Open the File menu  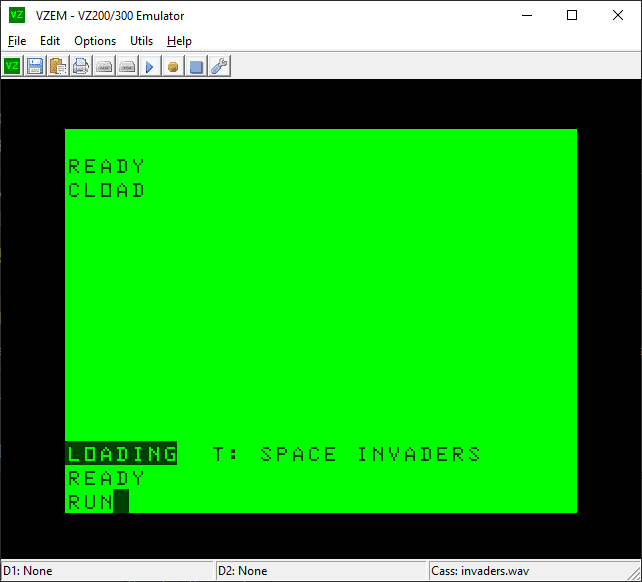pos(17,41)
